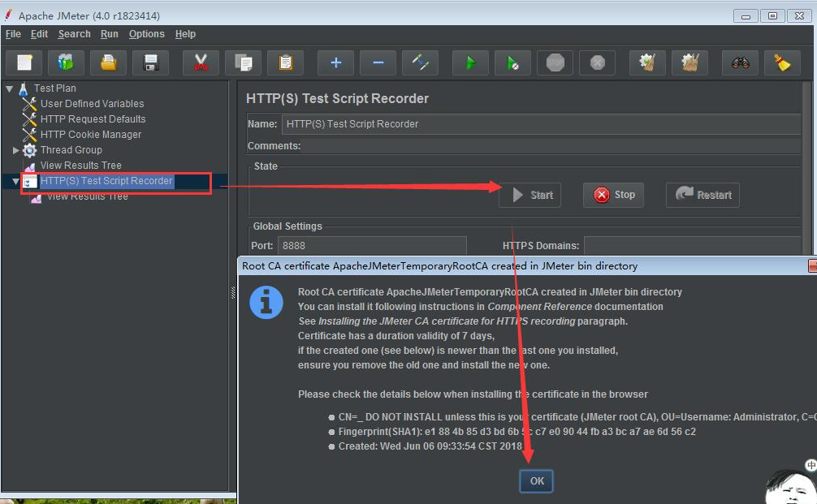Click Start no pauses icon
This screenshot has height=504, width=817.
click(512, 63)
